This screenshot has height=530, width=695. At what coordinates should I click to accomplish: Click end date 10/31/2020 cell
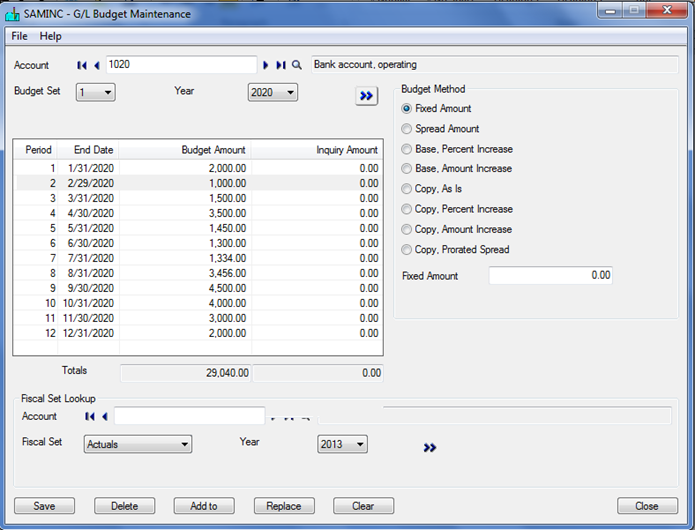coord(88,304)
